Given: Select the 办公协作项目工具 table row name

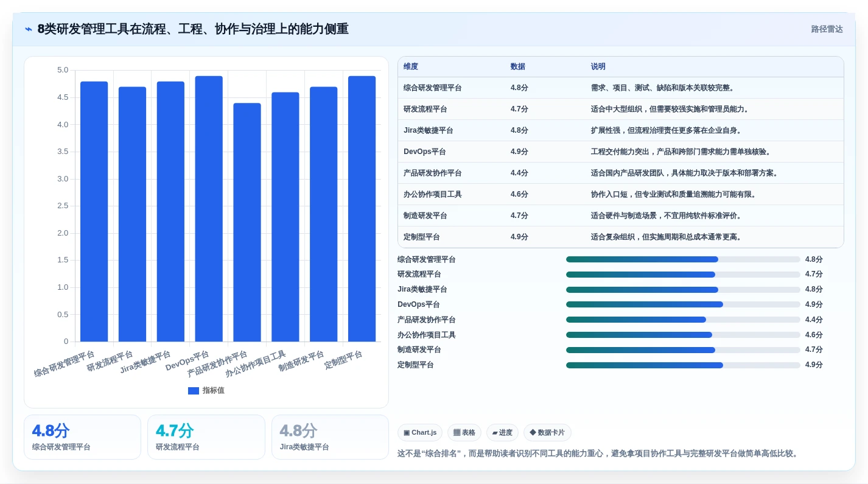Looking at the screenshot, I should (x=433, y=194).
